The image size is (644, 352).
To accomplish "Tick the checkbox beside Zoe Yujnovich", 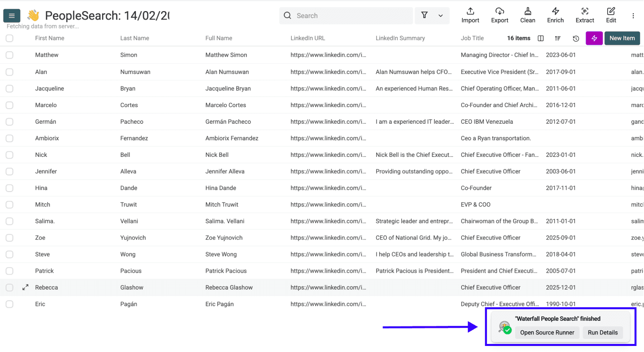I will [9, 237].
